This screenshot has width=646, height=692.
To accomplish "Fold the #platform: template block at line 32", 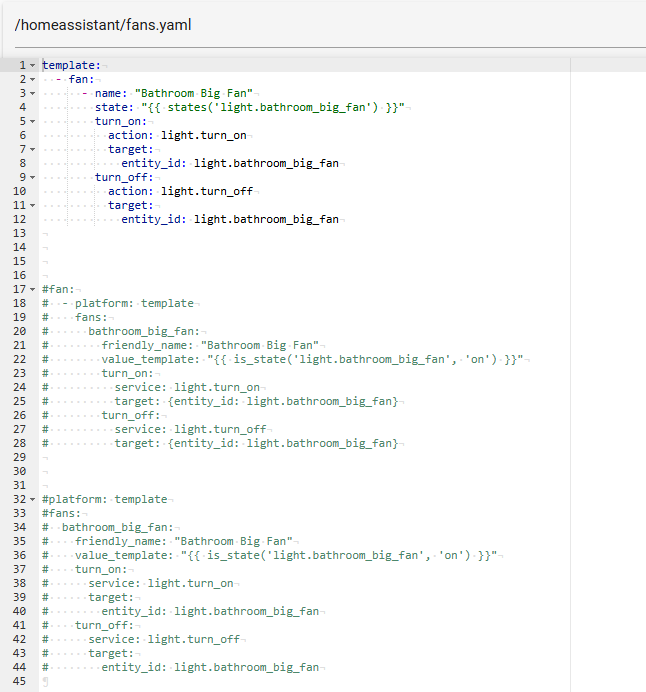I will pyautogui.click(x=33, y=500).
